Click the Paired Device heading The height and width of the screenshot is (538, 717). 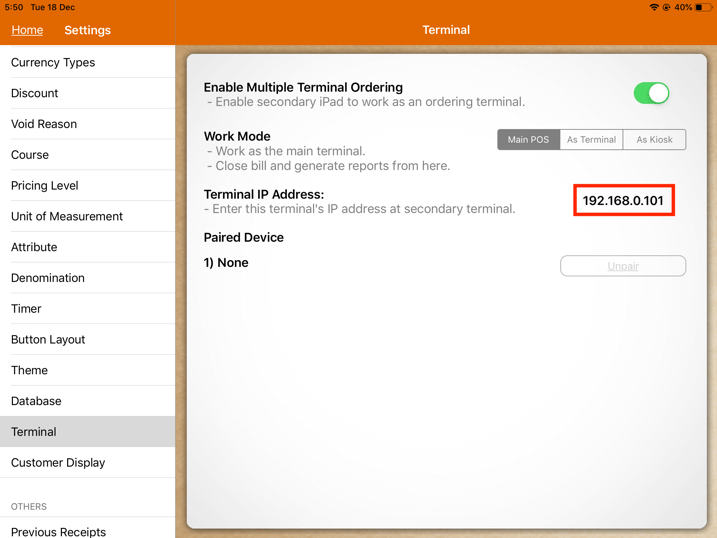click(244, 237)
